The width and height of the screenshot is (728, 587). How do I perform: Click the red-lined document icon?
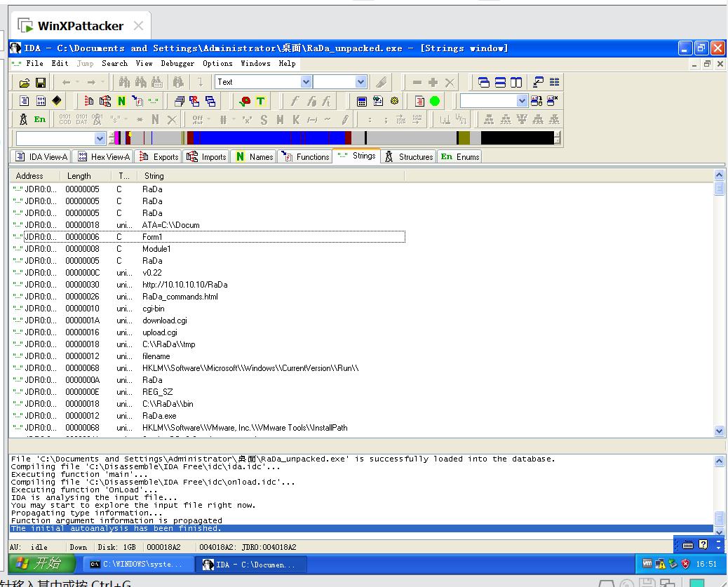(419, 101)
